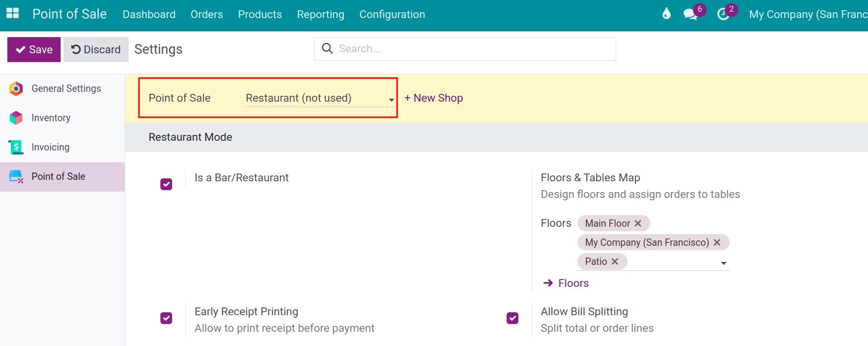
Task: Click the + New Shop link
Action: (x=434, y=98)
